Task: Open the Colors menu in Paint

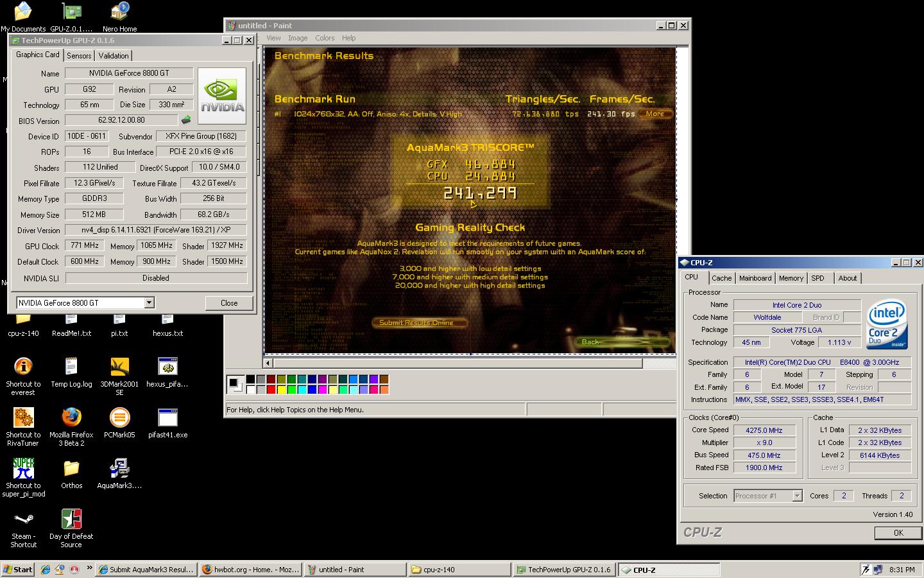Action: (x=325, y=38)
